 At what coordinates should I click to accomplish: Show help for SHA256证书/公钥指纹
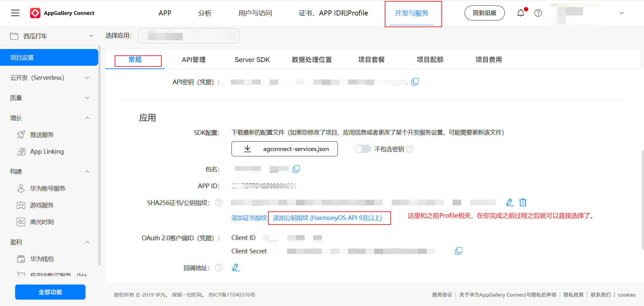(219, 203)
